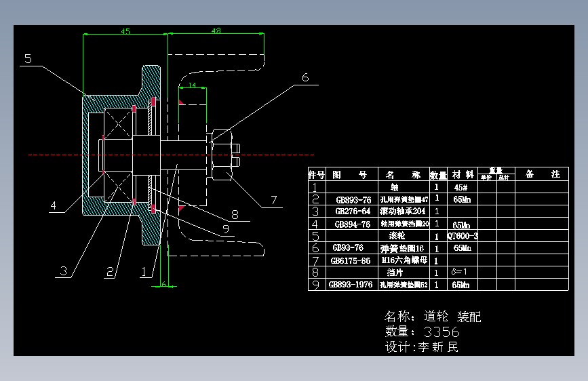Click the '45#' material cell
The width and height of the screenshot is (588, 381).
click(460, 187)
